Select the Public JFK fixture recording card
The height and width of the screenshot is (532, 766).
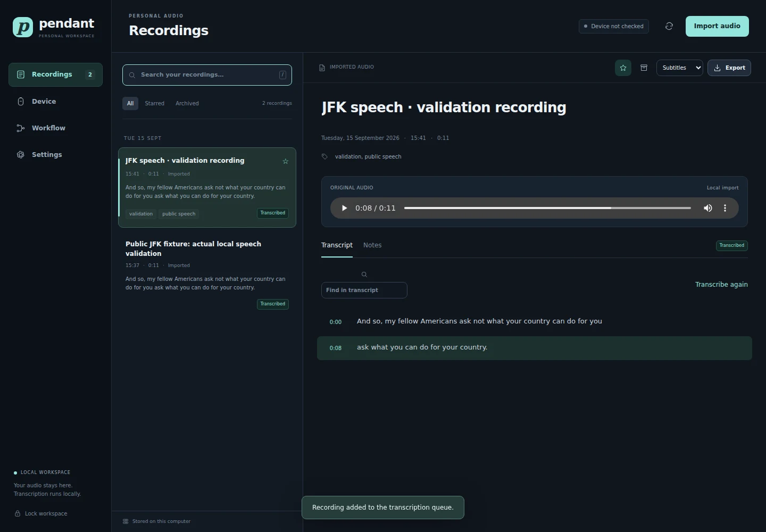tap(207, 274)
